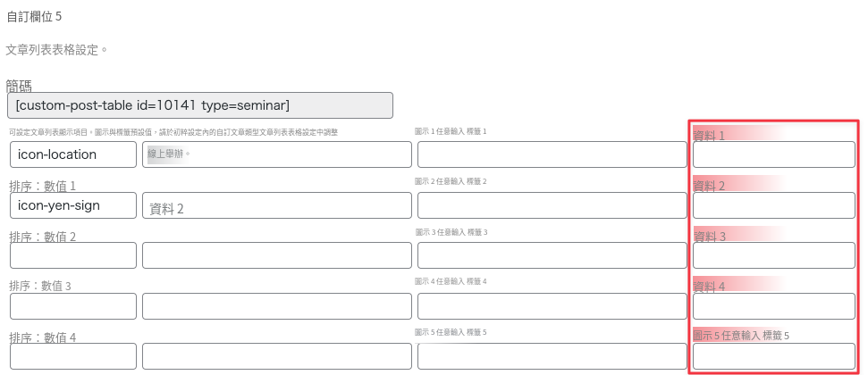The height and width of the screenshot is (375, 868).
Task: Click the input under red-highlighted 資料 1 label
Action: (774, 154)
